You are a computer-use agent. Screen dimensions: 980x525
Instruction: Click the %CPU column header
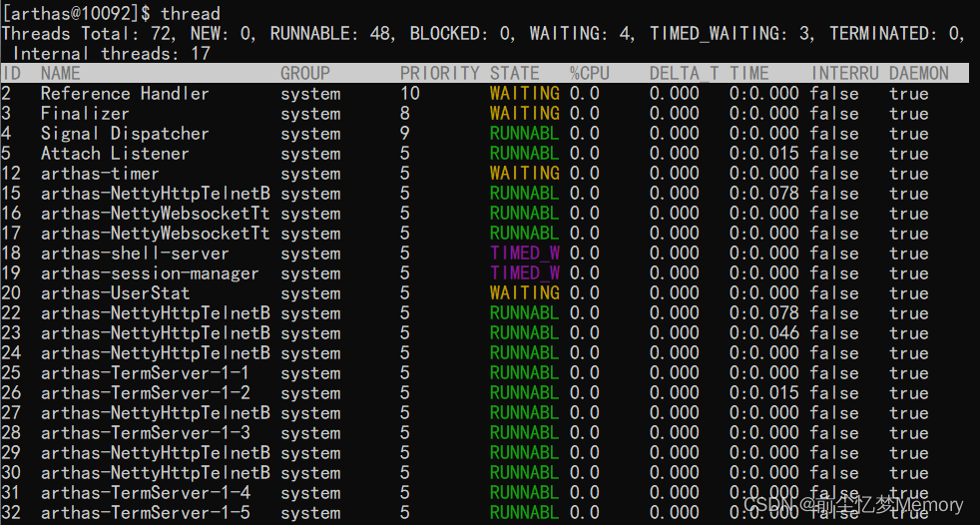590,73
